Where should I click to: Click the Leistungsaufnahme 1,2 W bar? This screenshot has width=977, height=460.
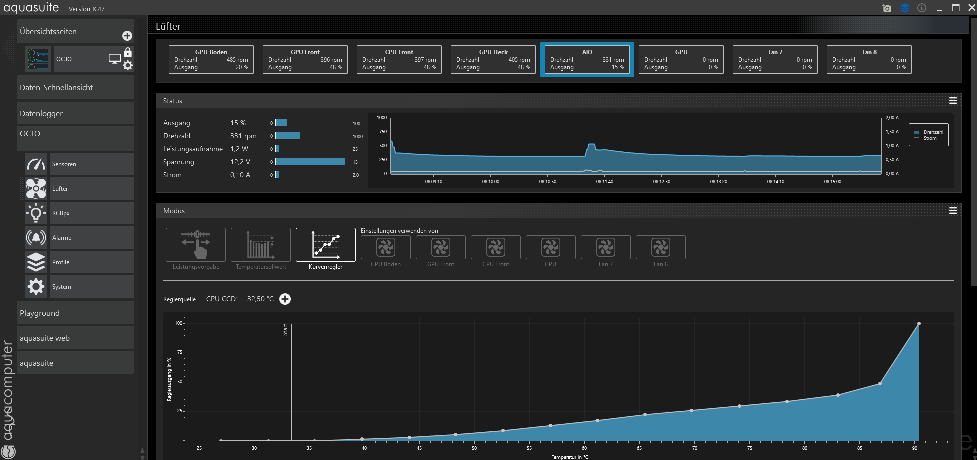tap(277, 149)
